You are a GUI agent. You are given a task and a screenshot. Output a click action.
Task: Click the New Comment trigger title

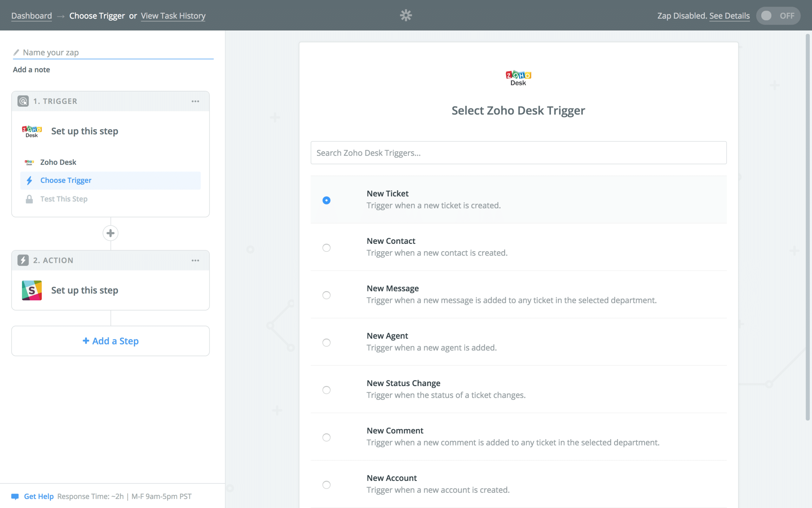395,431
